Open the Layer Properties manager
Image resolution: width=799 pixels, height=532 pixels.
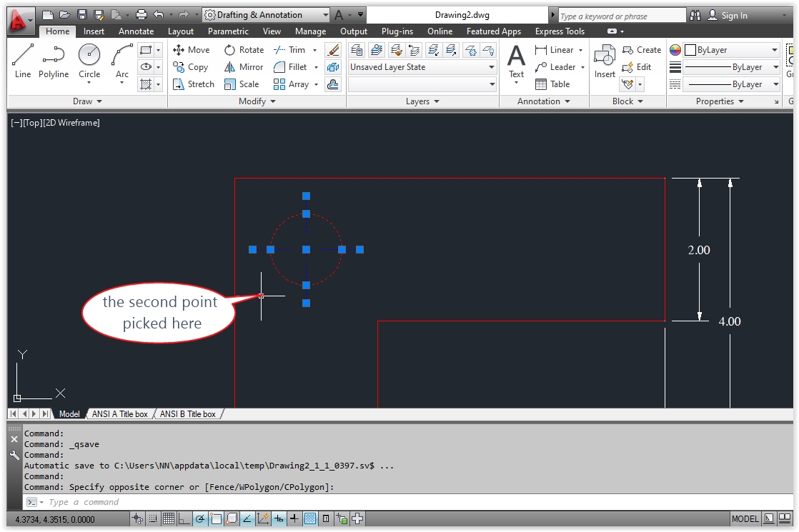point(357,49)
